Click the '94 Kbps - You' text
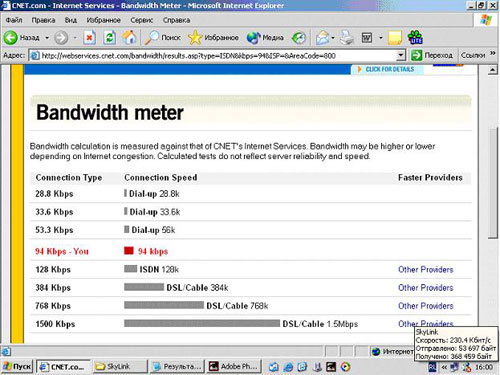 62,251
